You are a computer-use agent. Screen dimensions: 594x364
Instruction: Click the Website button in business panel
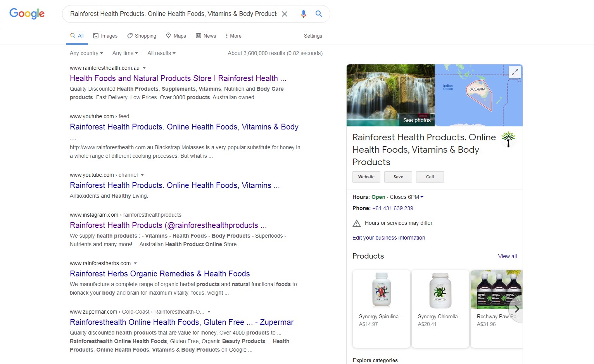366,177
